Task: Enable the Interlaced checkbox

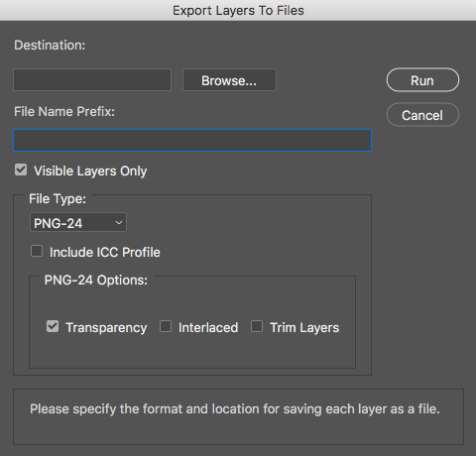Action: pyautogui.click(x=166, y=326)
